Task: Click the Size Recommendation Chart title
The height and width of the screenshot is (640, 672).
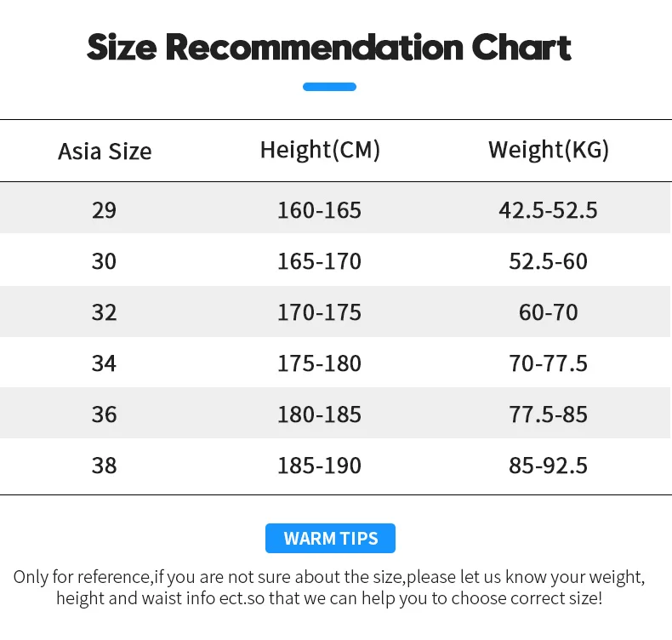Action: pos(329,48)
